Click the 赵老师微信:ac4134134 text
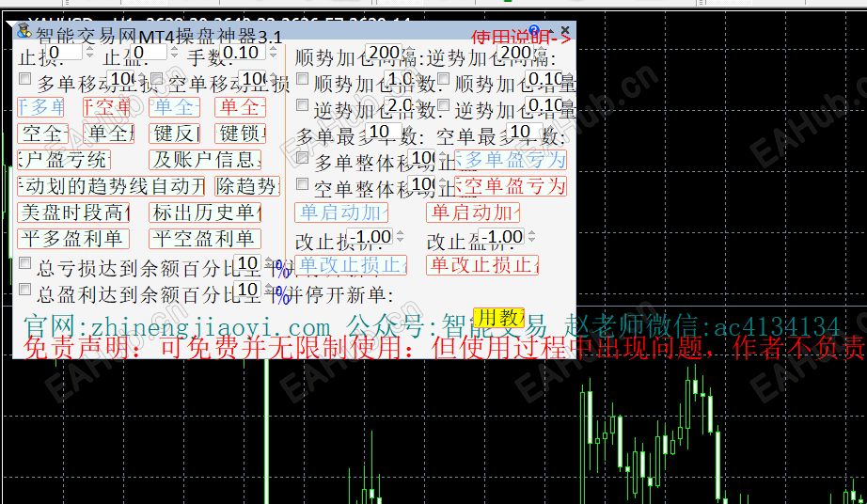The height and width of the screenshot is (504, 867). 702,326
